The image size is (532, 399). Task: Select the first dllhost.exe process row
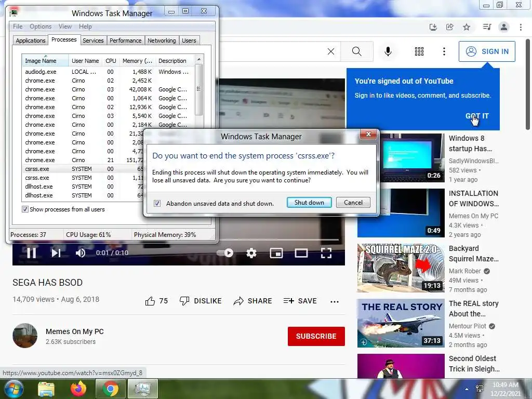click(x=83, y=187)
